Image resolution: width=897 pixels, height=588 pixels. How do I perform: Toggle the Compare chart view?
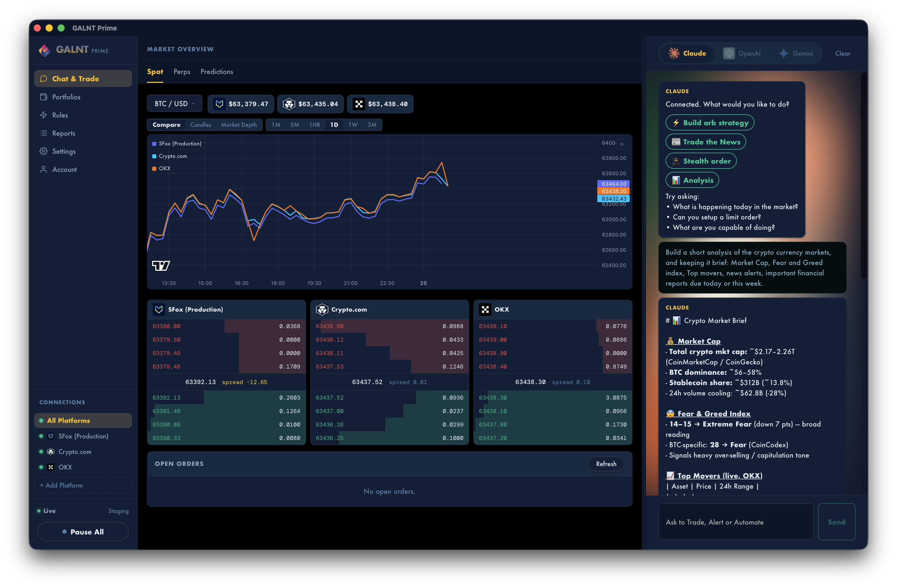point(167,125)
